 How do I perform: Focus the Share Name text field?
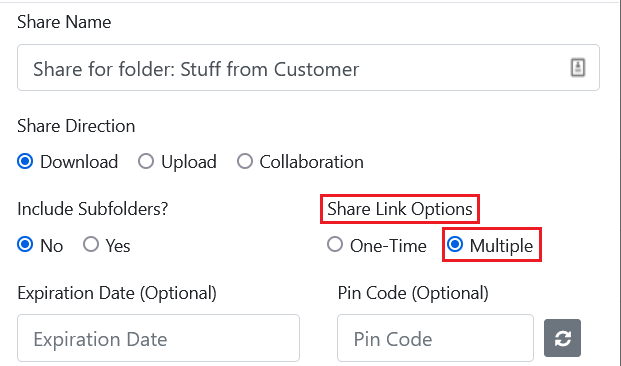(308, 68)
